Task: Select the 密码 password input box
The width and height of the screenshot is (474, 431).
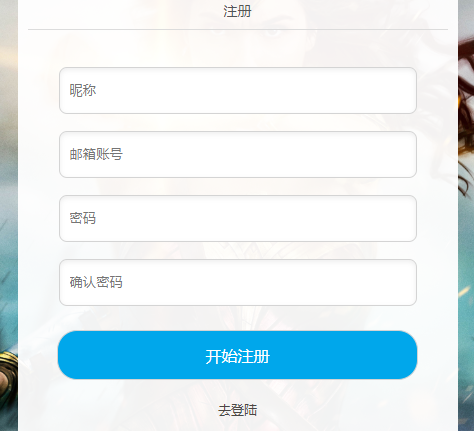Action: tap(238, 218)
